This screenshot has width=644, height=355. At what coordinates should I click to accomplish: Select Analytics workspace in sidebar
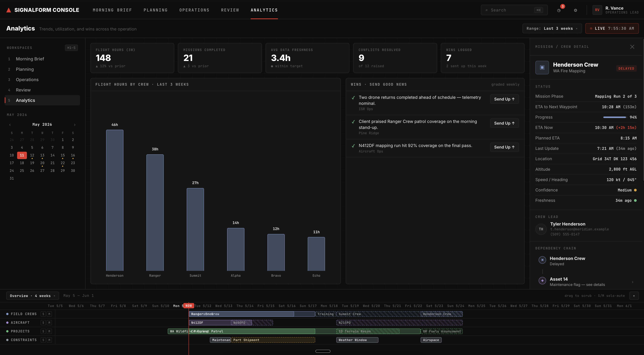pos(43,100)
